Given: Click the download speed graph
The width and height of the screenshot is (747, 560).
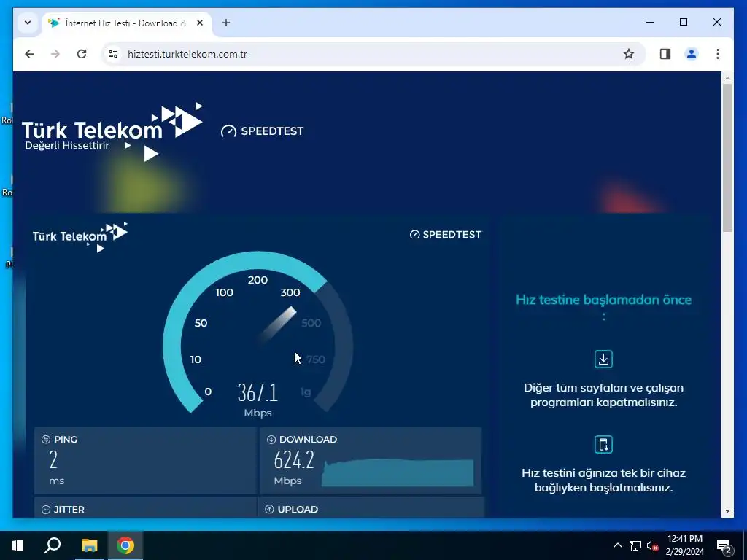Looking at the screenshot, I should pos(398,472).
